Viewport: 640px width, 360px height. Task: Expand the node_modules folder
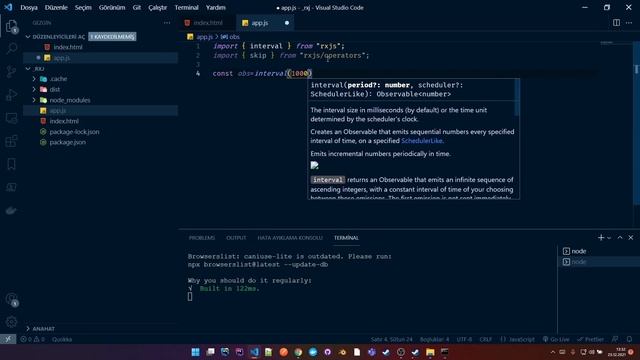pos(34,100)
